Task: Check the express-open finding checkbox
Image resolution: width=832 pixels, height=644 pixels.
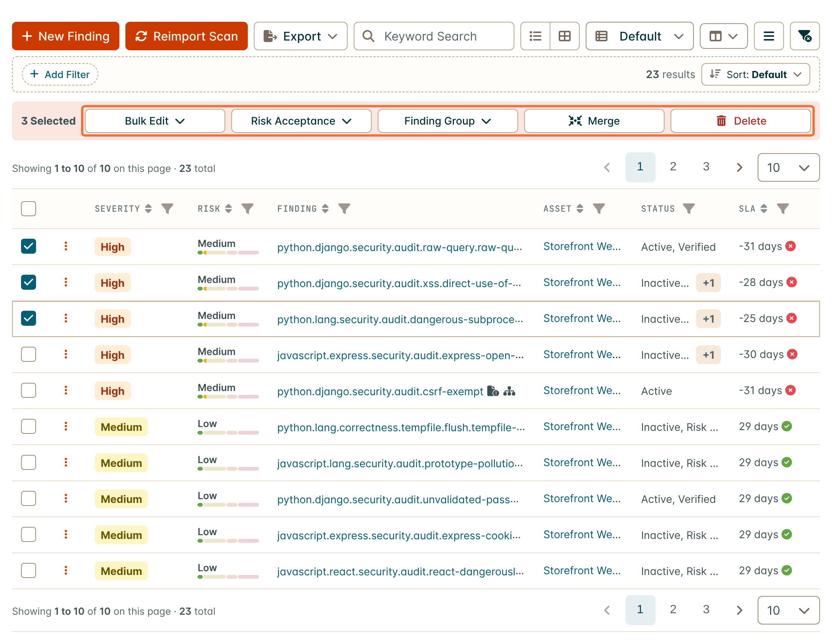Action: point(29,354)
